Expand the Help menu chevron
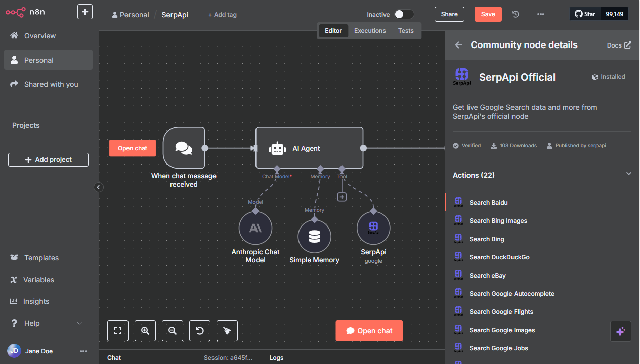The width and height of the screenshot is (640, 364). 79,323
